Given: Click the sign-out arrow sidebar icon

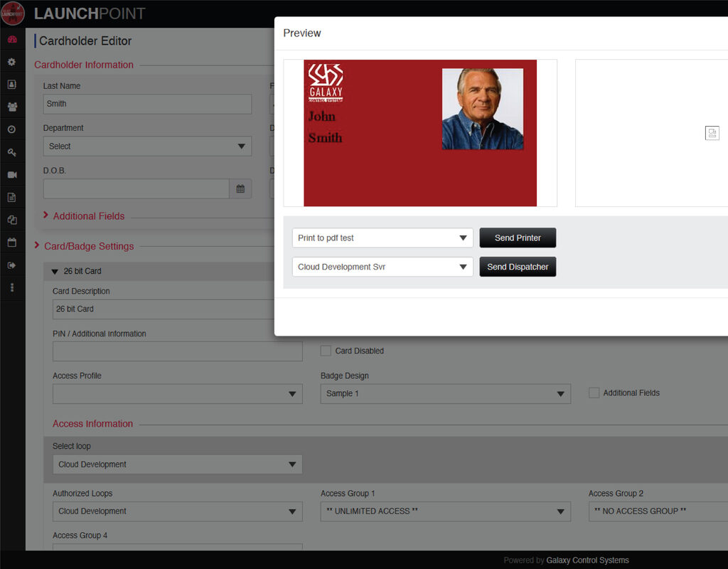Looking at the screenshot, I should tap(11, 265).
